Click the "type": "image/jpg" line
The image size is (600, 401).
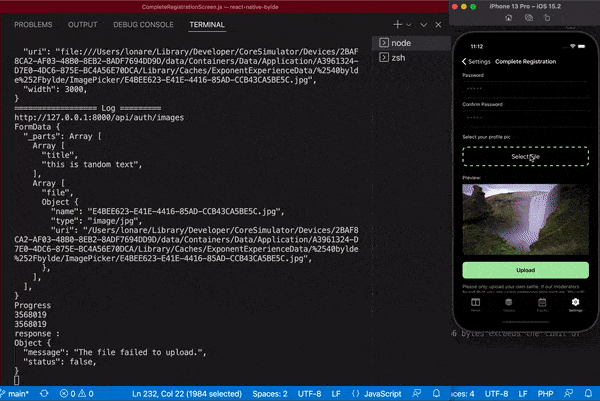tap(96, 221)
